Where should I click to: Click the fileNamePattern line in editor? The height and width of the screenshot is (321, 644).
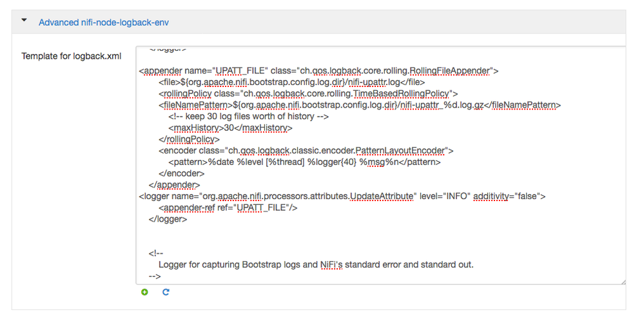(x=360, y=104)
